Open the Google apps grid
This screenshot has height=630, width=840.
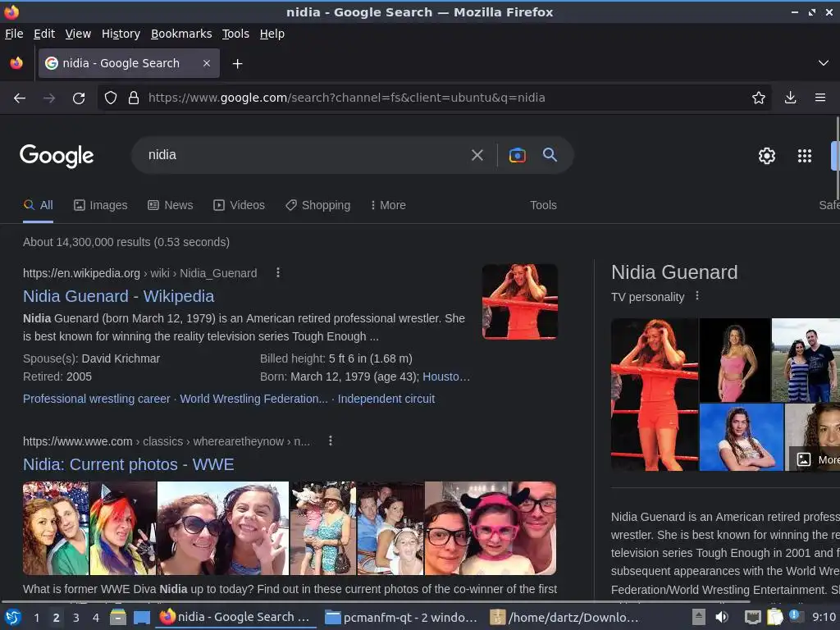[x=804, y=156]
